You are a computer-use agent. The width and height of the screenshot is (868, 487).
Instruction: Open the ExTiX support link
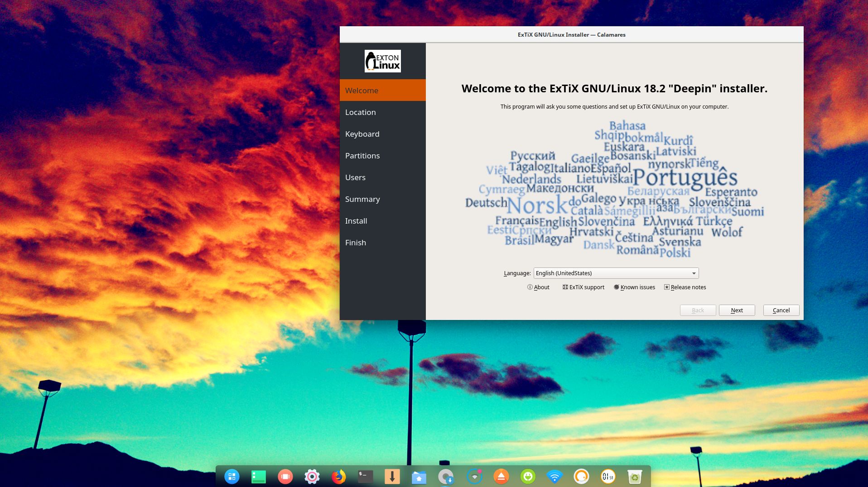point(583,287)
